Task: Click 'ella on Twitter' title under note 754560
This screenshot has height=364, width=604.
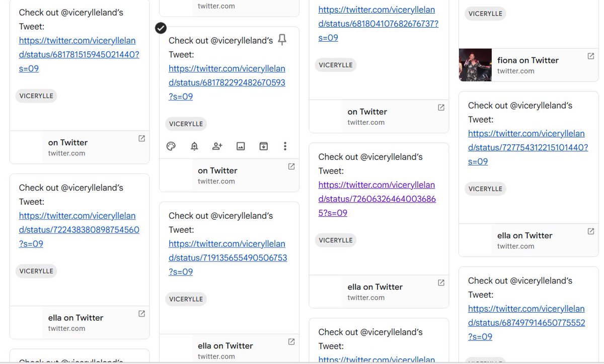Action: [75, 318]
